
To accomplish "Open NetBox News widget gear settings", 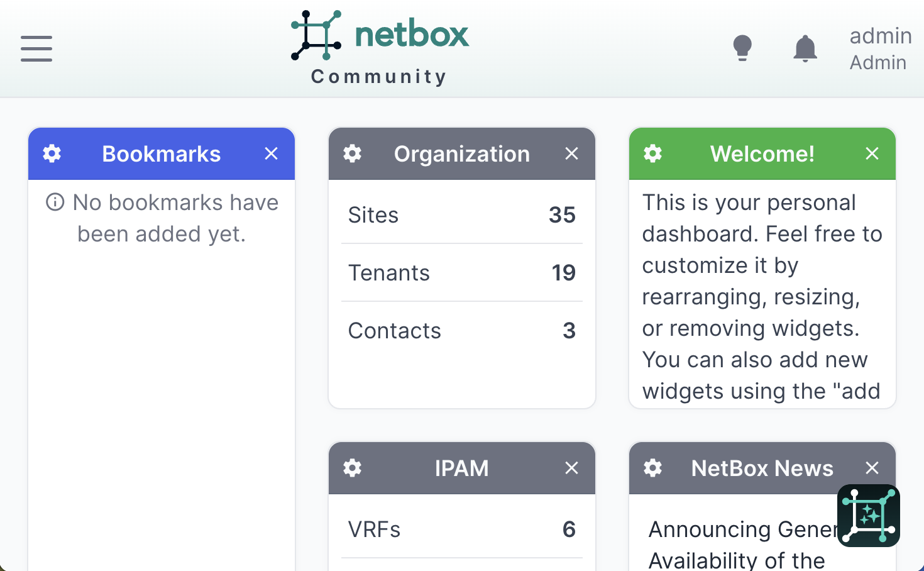I will coord(653,468).
